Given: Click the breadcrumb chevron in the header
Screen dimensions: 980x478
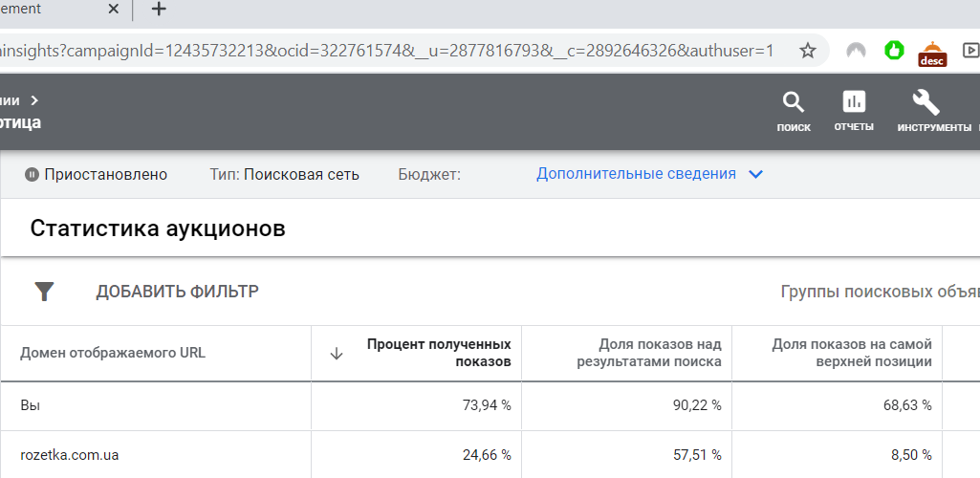Looking at the screenshot, I should [x=34, y=99].
